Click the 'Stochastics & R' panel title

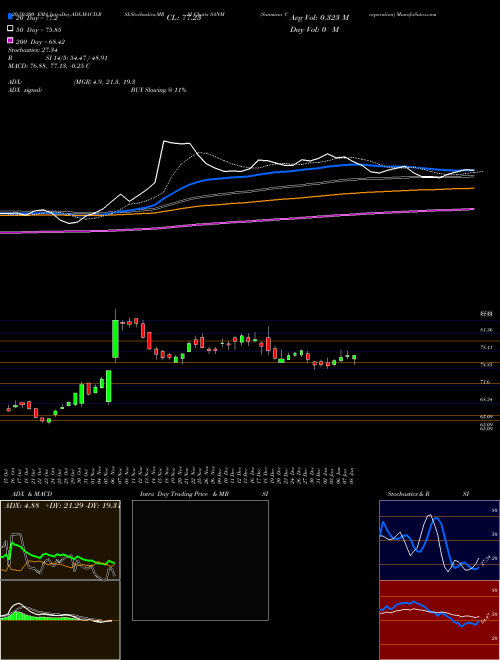[x=409, y=494]
